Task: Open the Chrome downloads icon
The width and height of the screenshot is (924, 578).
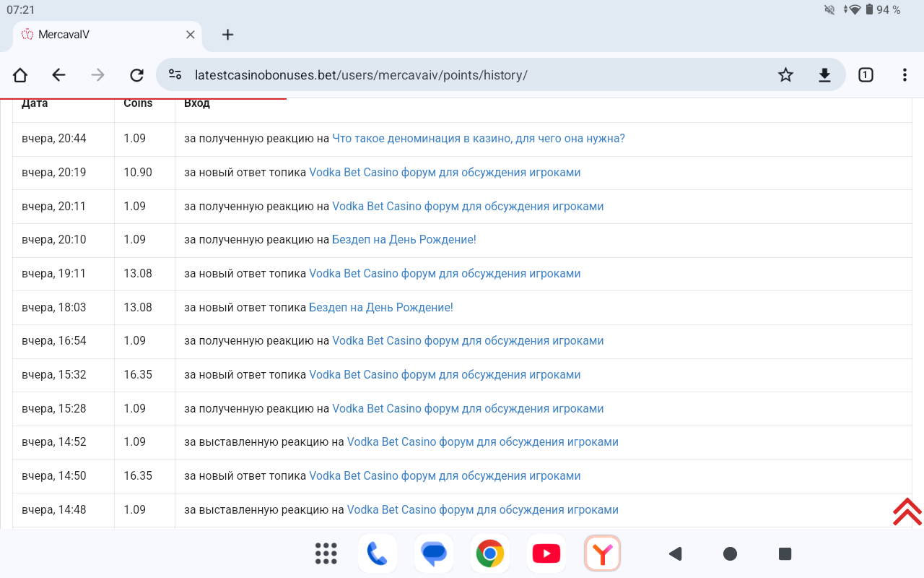Action: pyautogui.click(x=824, y=75)
